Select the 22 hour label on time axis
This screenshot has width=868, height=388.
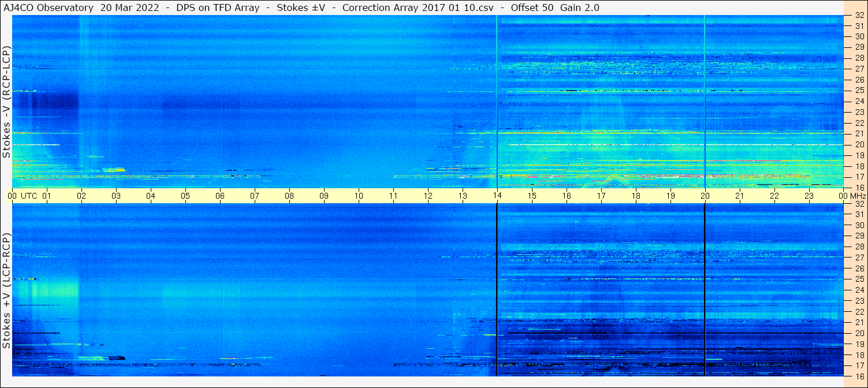(774, 196)
